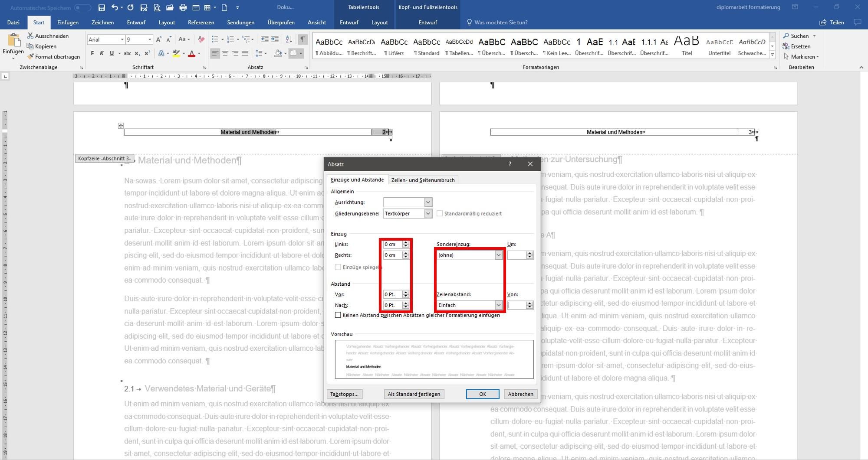Switch to Zeilen- und Seitenumbruch tab
Screen dimensions: 868x460
click(x=423, y=180)
